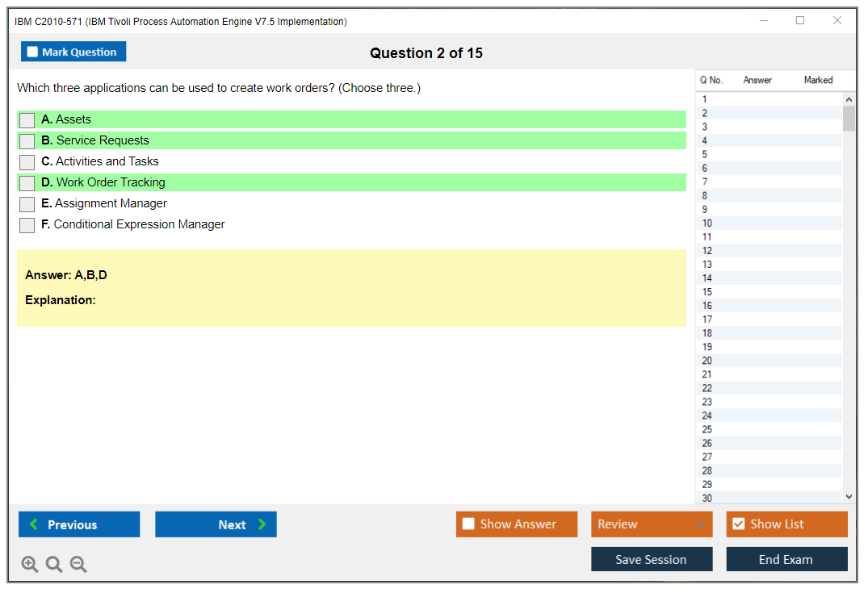Check the Mark Question checkbox
The height and width of the screenshot is (593, 868).
pyautogui.click(x=33, y=52)
